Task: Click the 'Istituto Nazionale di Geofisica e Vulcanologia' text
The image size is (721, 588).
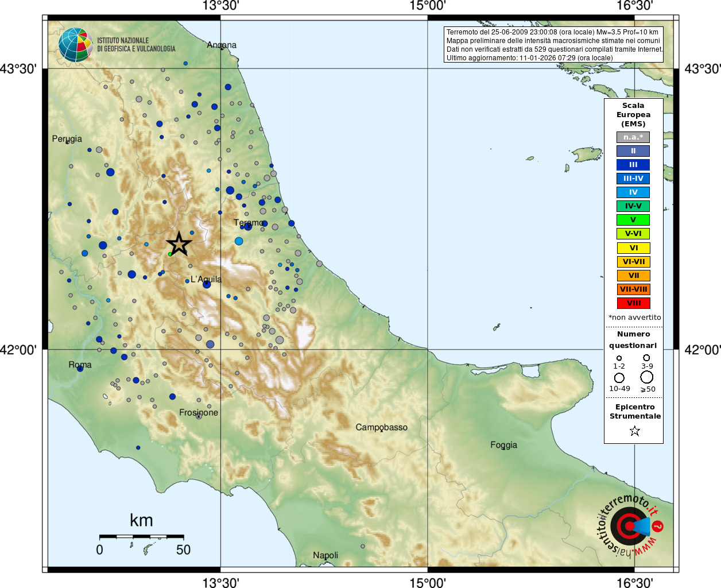Action: coord(136,45)
